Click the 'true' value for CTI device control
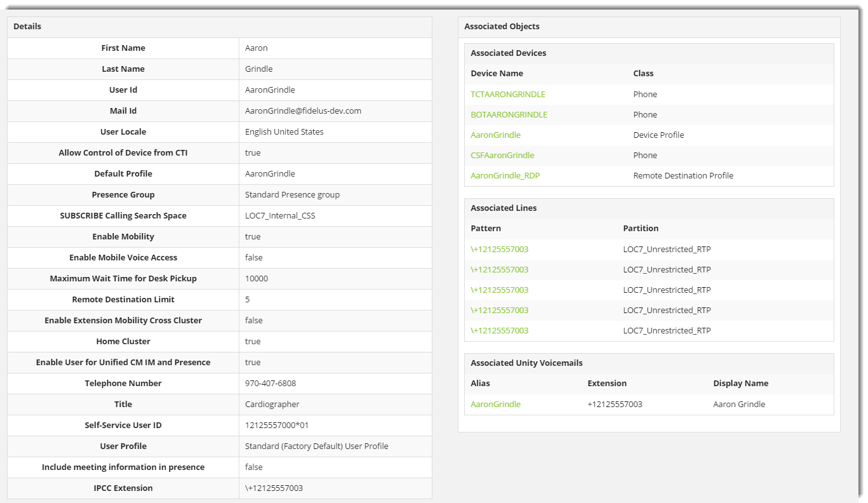The height and width of the screenshot is (503, 868). (x=253, y=152)
